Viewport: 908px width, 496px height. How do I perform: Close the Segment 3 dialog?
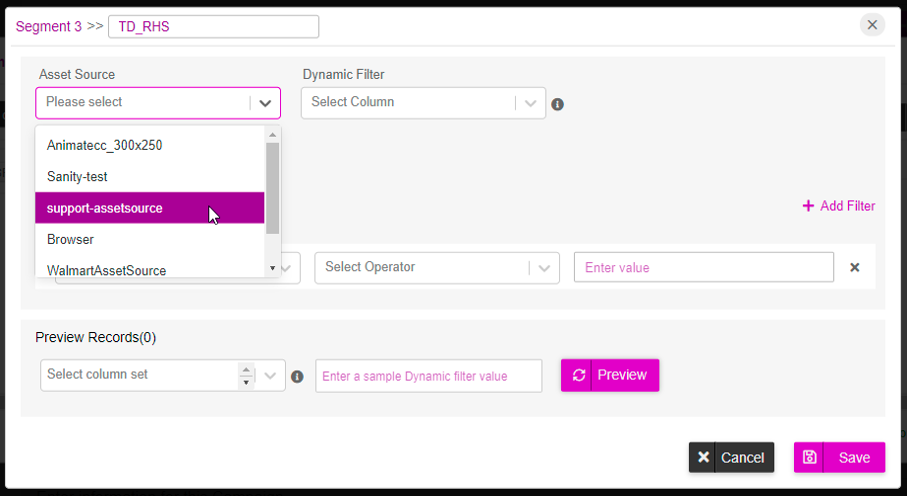pos(872,25)
